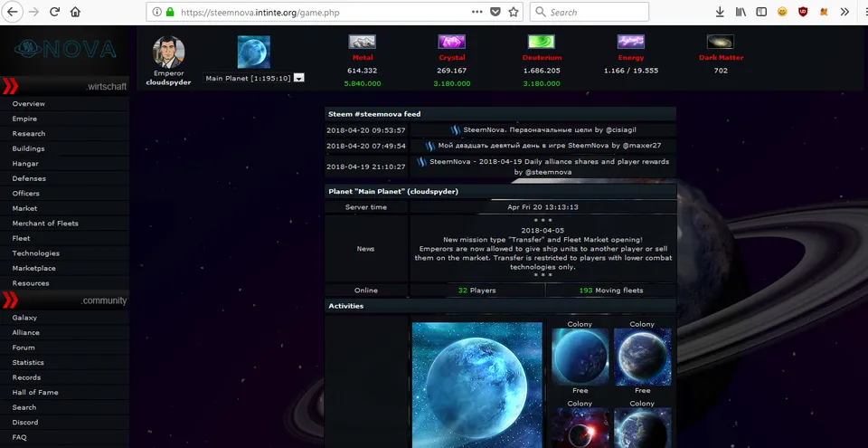The width and height of the screenshot is (868, 448).
Task: Open Statistics page
Action: tap(28, 363)
